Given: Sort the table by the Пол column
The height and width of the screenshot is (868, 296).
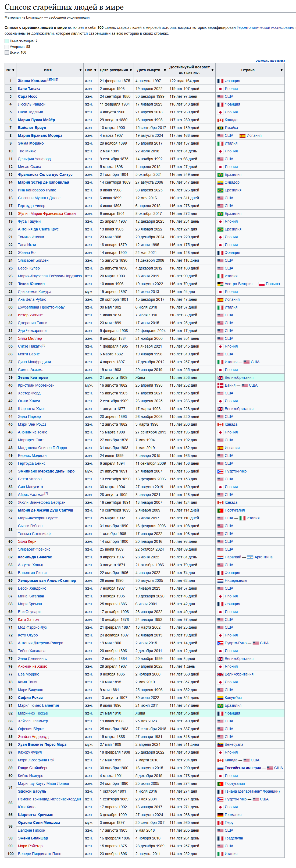Looking at the screenshot, I should (91, 70).
